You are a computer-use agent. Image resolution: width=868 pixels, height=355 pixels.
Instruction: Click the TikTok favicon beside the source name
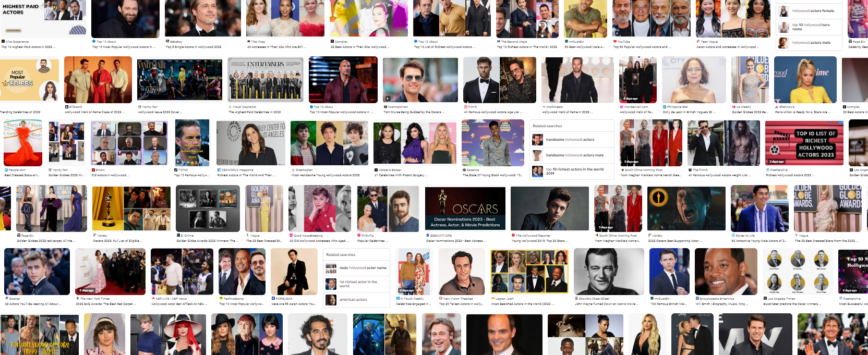pyautogui.click(x=176, y=170)
